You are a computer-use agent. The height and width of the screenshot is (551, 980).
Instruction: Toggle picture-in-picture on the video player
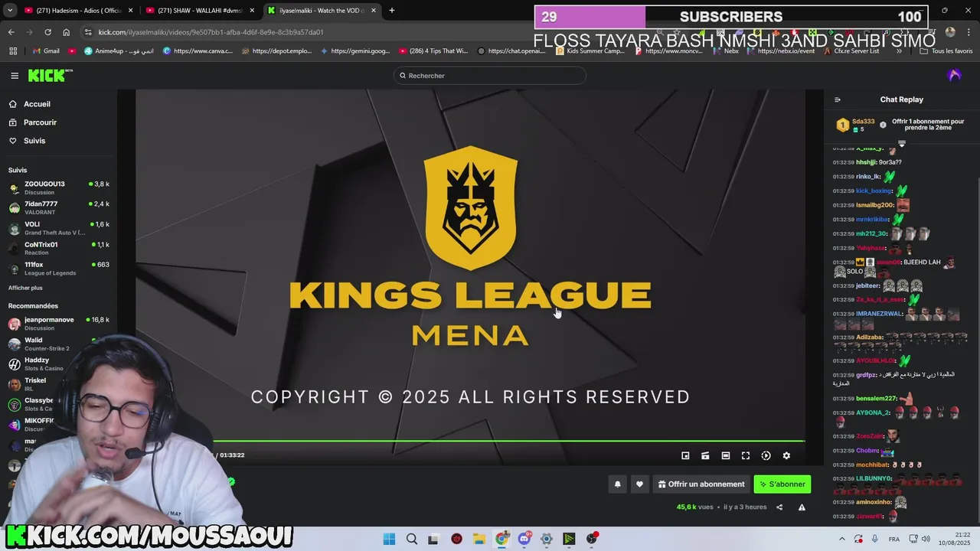(685, 455)
